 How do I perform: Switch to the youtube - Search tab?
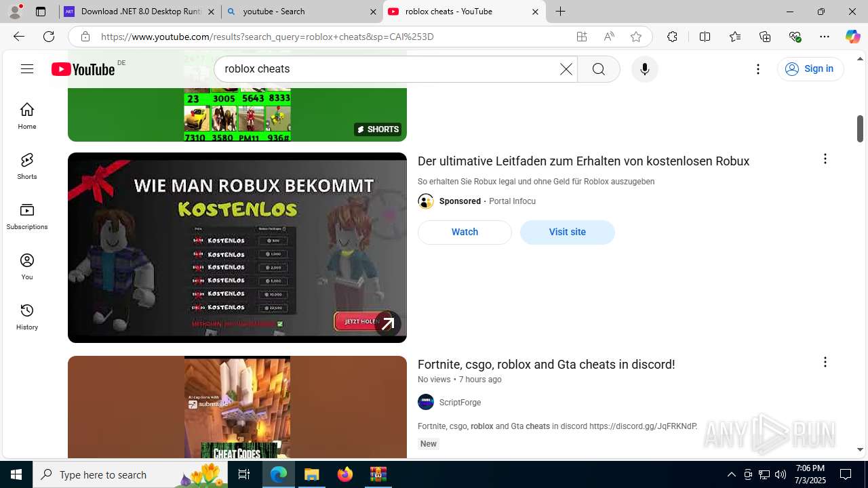(302, 12)
